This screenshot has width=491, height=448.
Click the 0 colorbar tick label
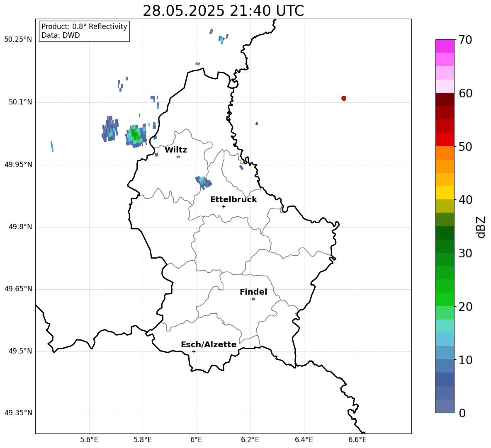462,413
